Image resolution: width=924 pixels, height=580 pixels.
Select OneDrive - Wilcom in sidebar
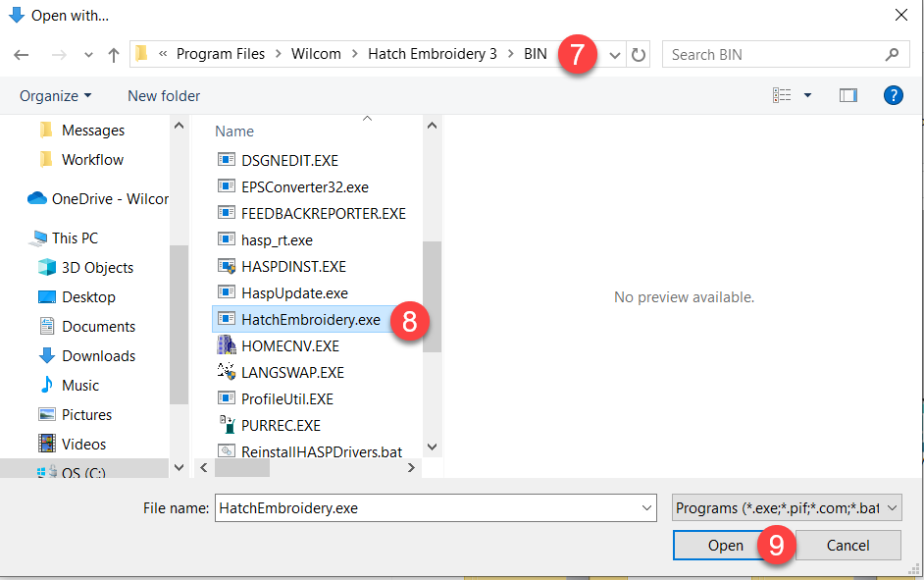(x=98, y=199)
